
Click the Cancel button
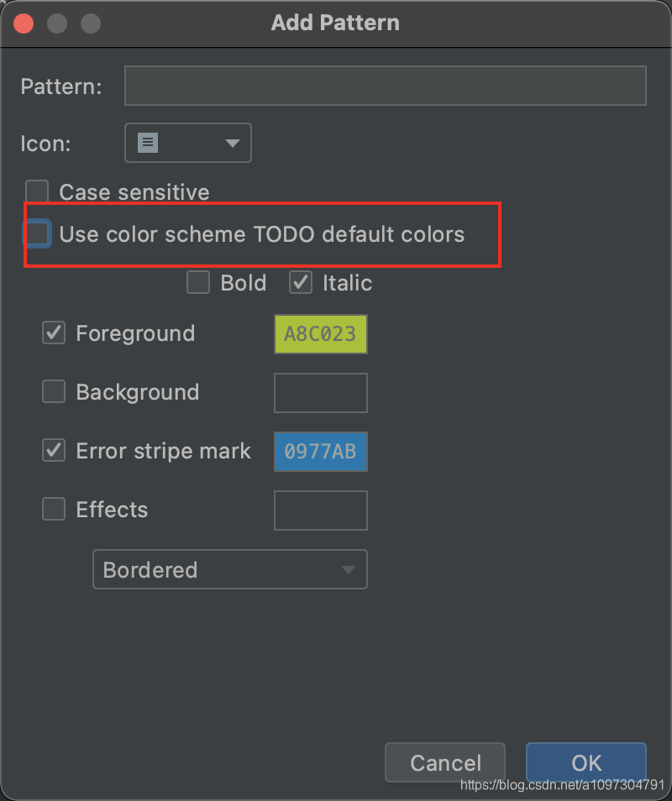pyautogui.click(x=445, y=762)
